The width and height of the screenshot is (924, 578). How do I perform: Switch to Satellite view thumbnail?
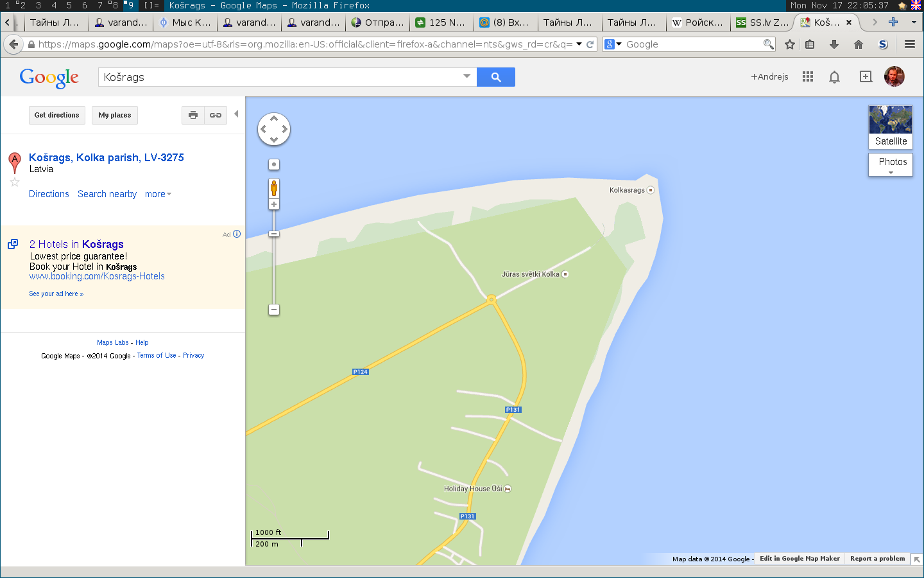click(891, 127)
